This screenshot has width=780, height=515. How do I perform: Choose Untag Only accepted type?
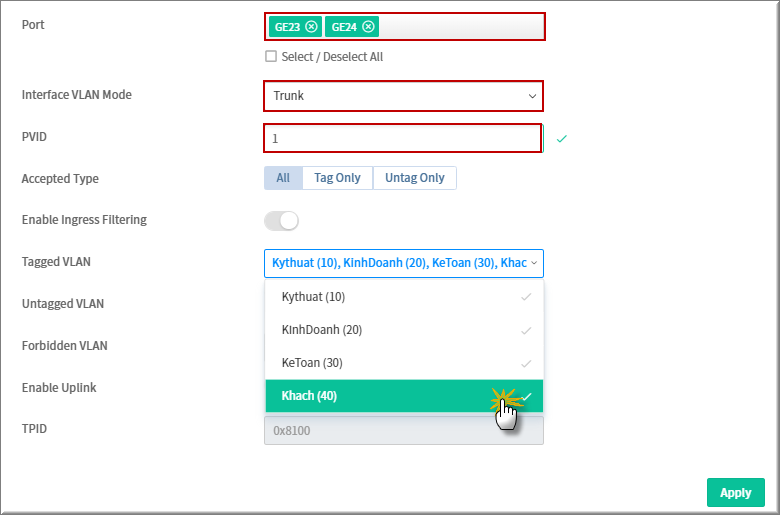click(x=414, y=178)
